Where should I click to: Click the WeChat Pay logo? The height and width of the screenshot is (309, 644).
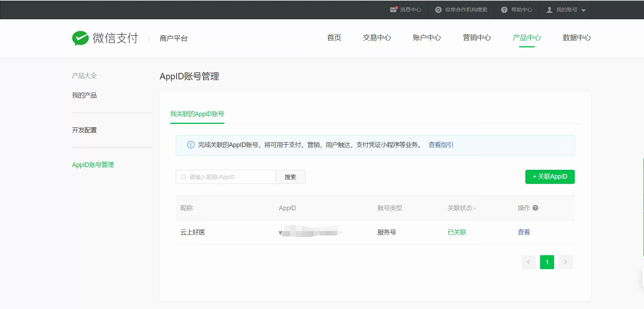coord(105,38)
